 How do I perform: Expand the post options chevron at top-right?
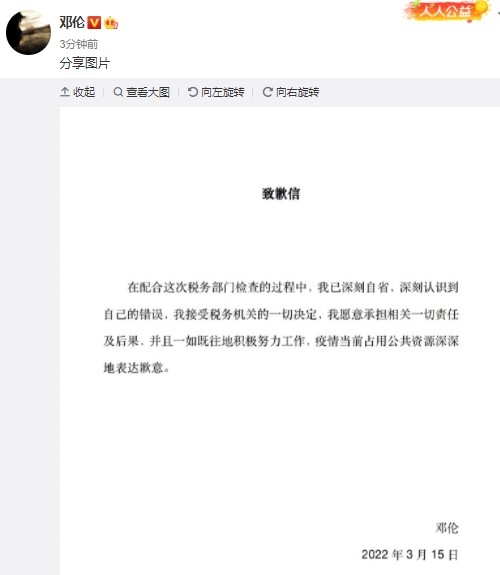pyautogui.click(x=498, y=13)
